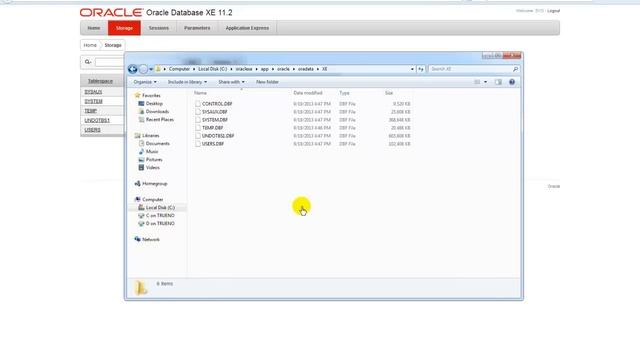The image size is (640, 360).
Task: Click the USERS.DBF file icon
Action: pyautogui.click(x=198, y=144)
